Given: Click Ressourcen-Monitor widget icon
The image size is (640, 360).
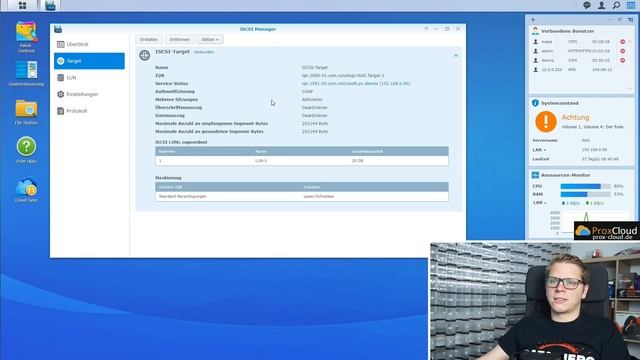Looking at the screenshot, I should coord(535,175).
